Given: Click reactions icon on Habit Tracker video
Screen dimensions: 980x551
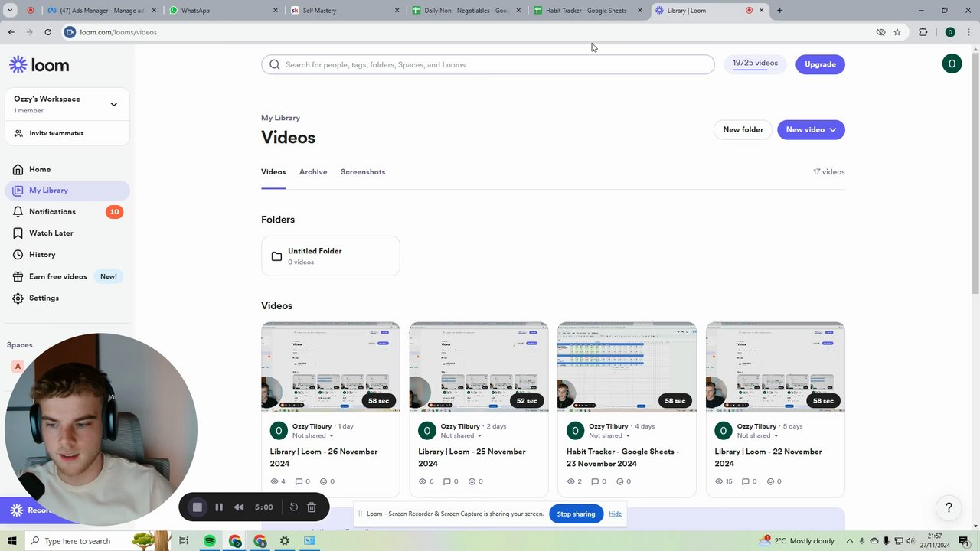Looking at the screenshot, I should point(619,481).
